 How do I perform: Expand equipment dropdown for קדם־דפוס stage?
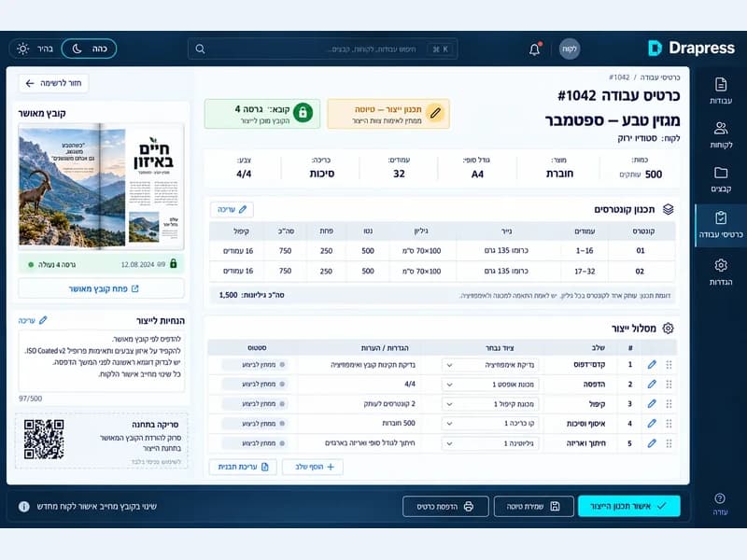[490, 365]
